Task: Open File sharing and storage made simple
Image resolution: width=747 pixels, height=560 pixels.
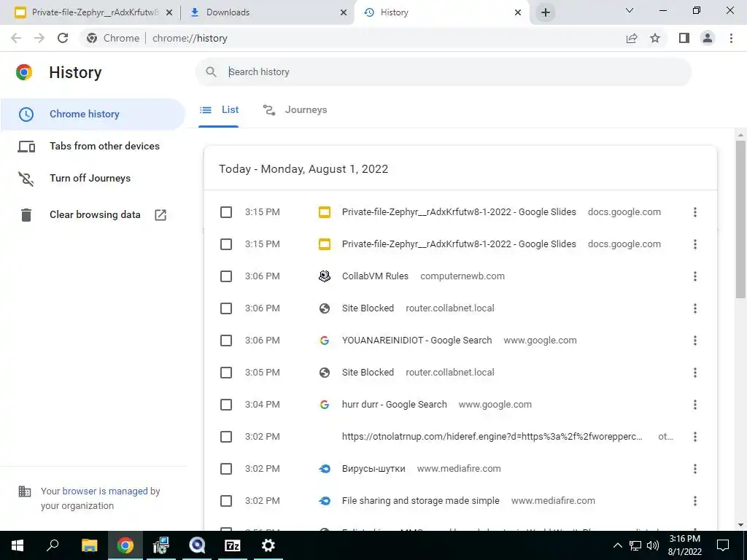Action: pos(421,501)
